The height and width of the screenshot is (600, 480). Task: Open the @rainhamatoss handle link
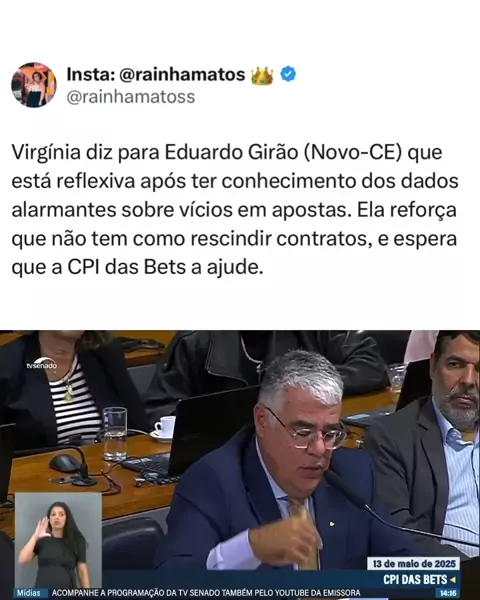pyautogui.click(x=131, y=97)
